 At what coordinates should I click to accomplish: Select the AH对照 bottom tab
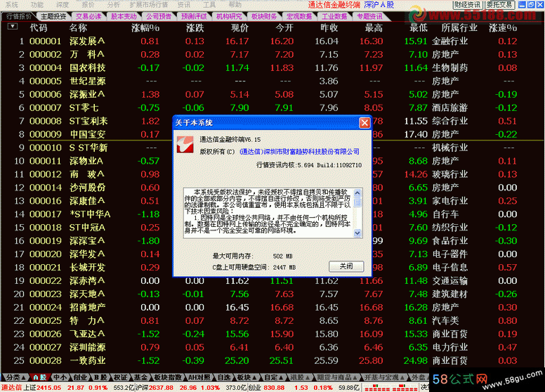click(x=199, y=377)
